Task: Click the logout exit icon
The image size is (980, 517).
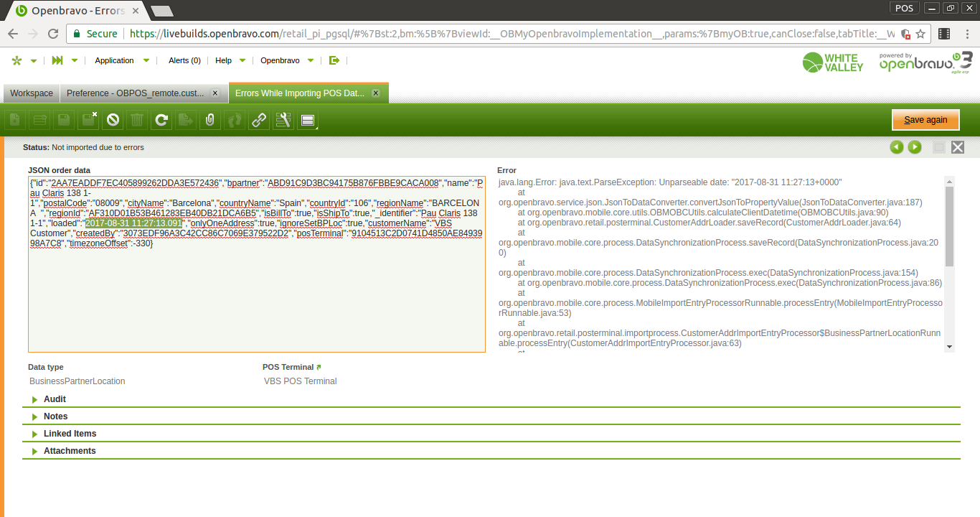Action: [334, 60]
